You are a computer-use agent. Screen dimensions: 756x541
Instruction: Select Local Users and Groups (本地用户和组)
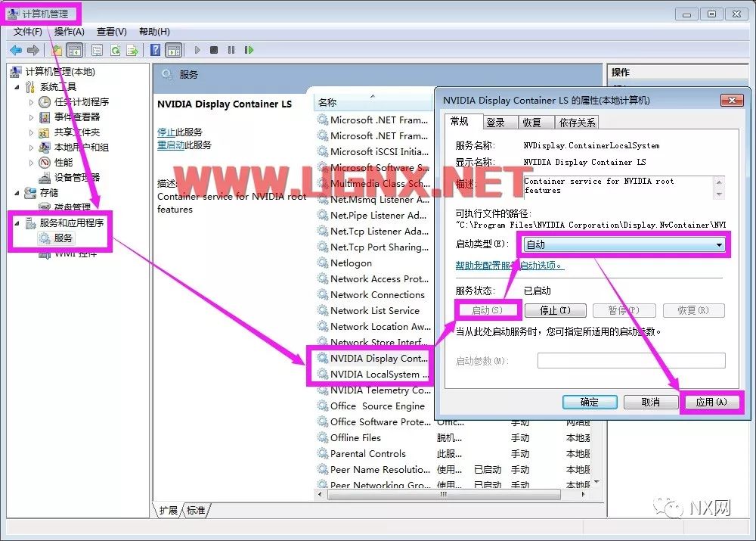click(x=81, y=148)
